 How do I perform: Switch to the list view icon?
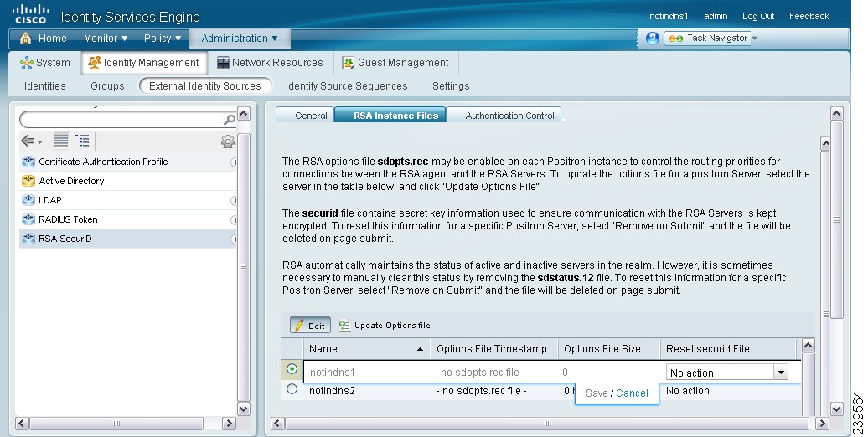pos(61,141)
